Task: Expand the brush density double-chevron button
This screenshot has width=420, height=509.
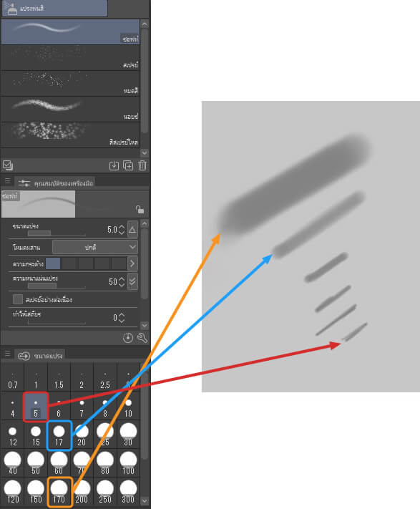Action: (132, 281)
